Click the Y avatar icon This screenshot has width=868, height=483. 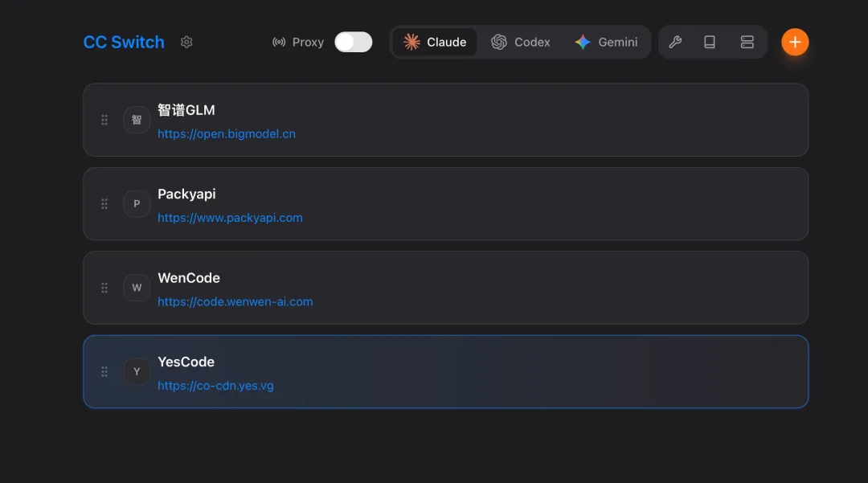point(137,372)
